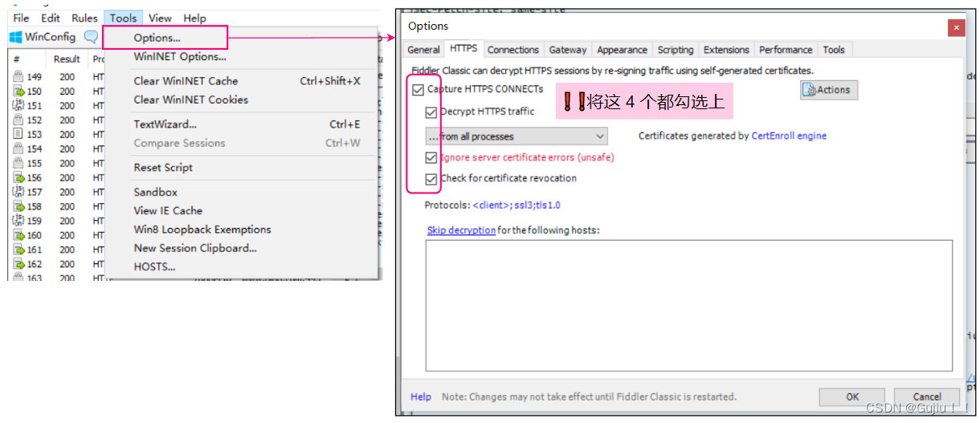980x423 pixels.
Task: Select the green arrow icon of session 150
Action: click(x=18, y=92)
